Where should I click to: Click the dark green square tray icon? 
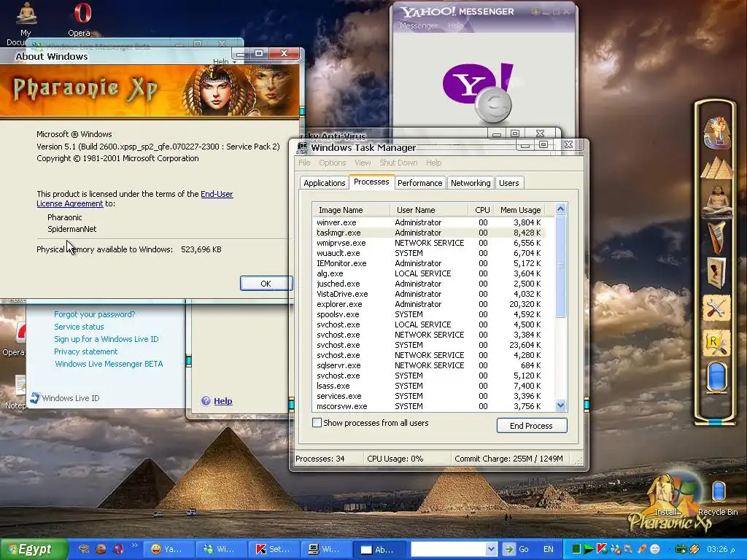pos(576,549)
